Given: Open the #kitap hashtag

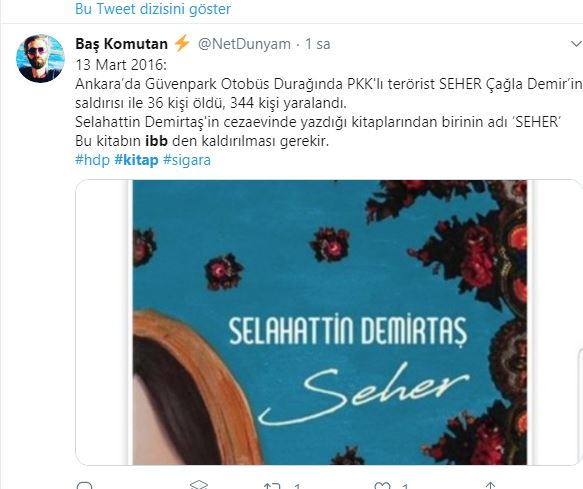Looking at the screenshot, I should click(136, 160).
